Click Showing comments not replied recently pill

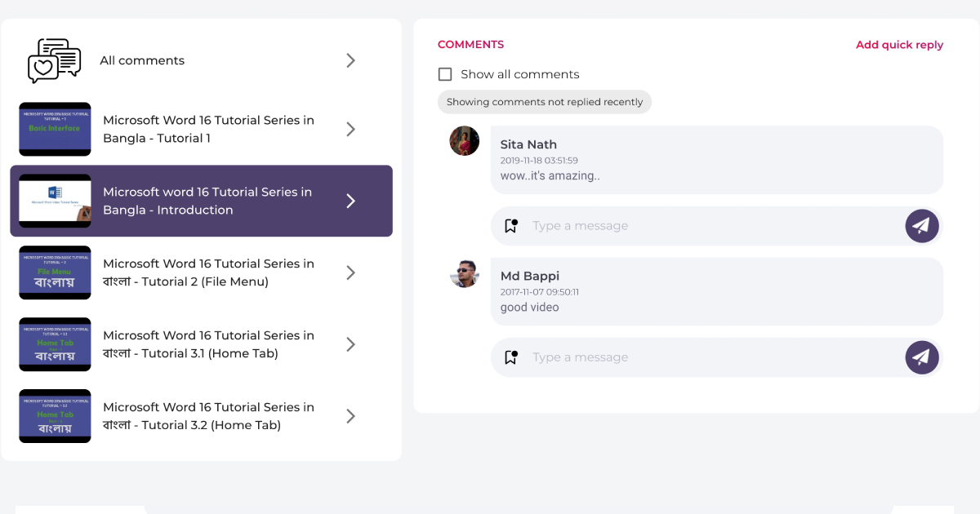[545, 102]
